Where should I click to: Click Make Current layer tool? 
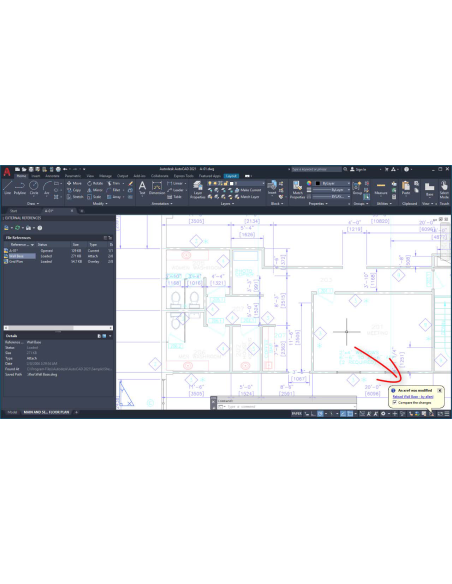248,190
